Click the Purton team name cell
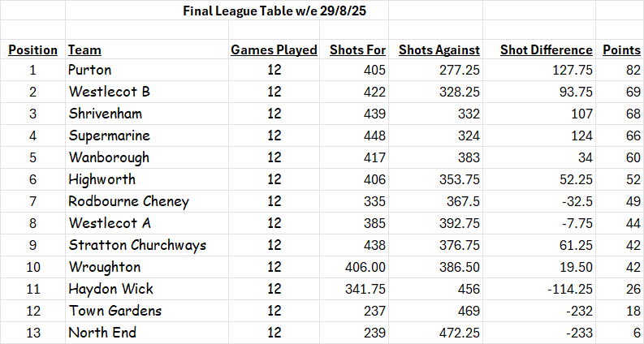 tap(90, 70)
